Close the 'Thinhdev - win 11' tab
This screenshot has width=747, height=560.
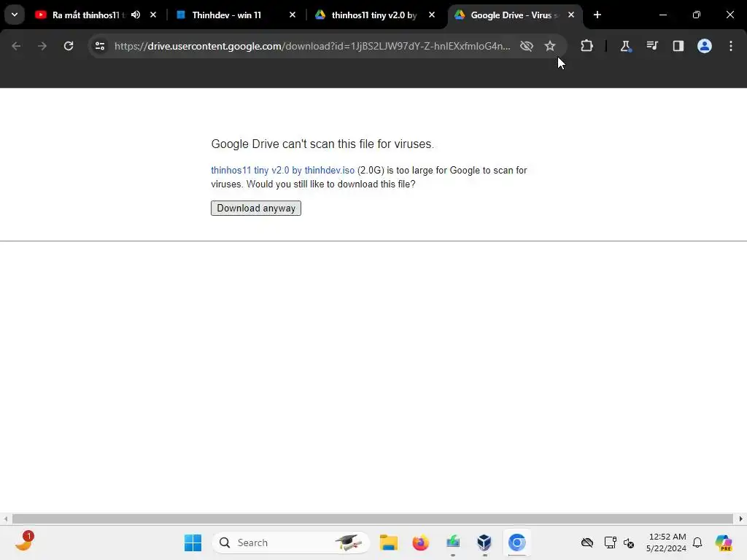pyautogui.click(x=293, y=15)
